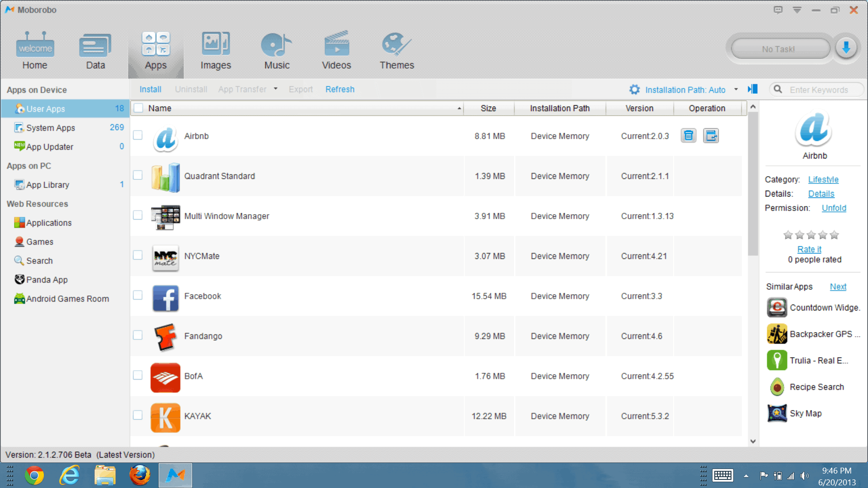Select User Apps in the sidebar
The height and width of the screenshot is (488, 868).
65,108
